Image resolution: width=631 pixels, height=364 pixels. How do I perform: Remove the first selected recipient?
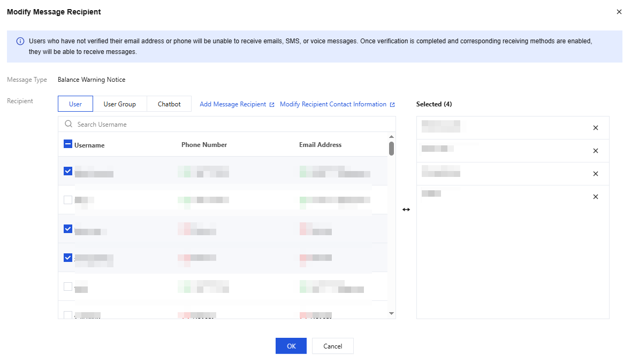[596, 128]
